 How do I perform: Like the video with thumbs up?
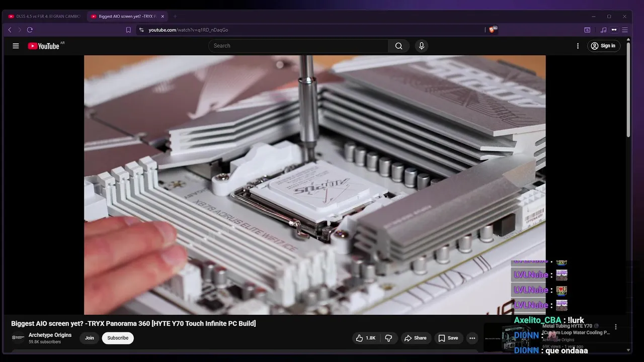(x=366, y=338)
